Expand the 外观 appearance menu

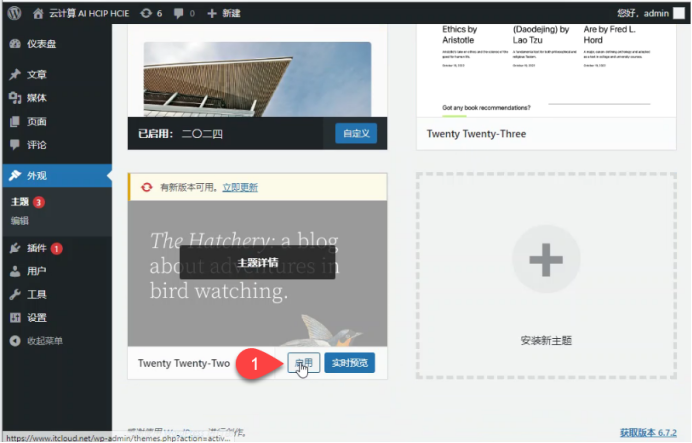(36, 175)
